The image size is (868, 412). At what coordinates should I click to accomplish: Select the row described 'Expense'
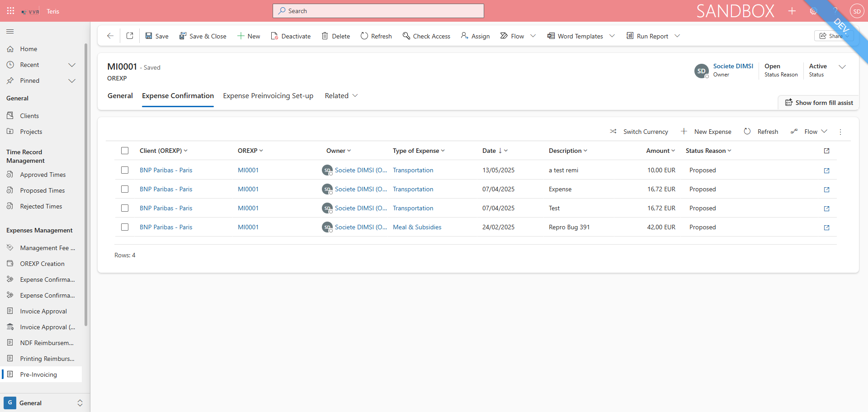125,189
